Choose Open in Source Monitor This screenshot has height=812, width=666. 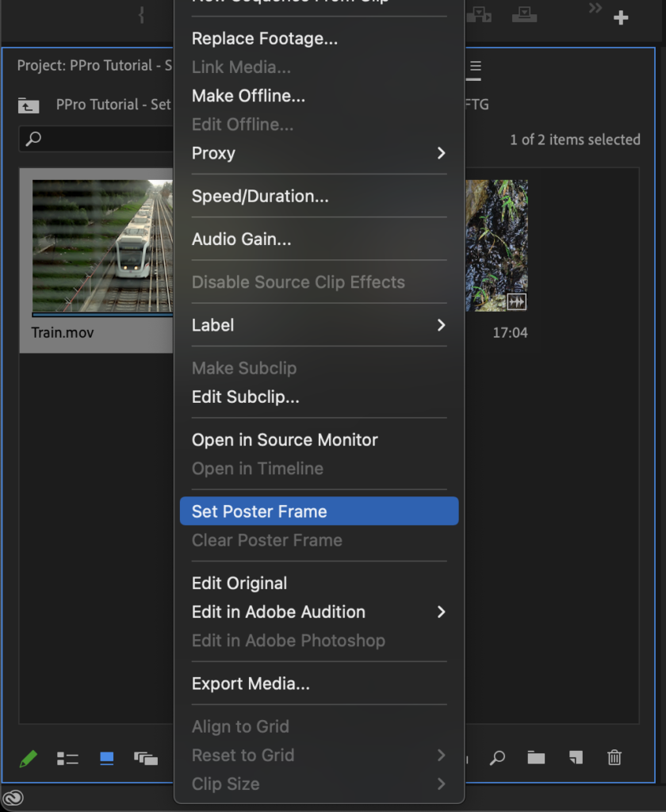(319, 440)
